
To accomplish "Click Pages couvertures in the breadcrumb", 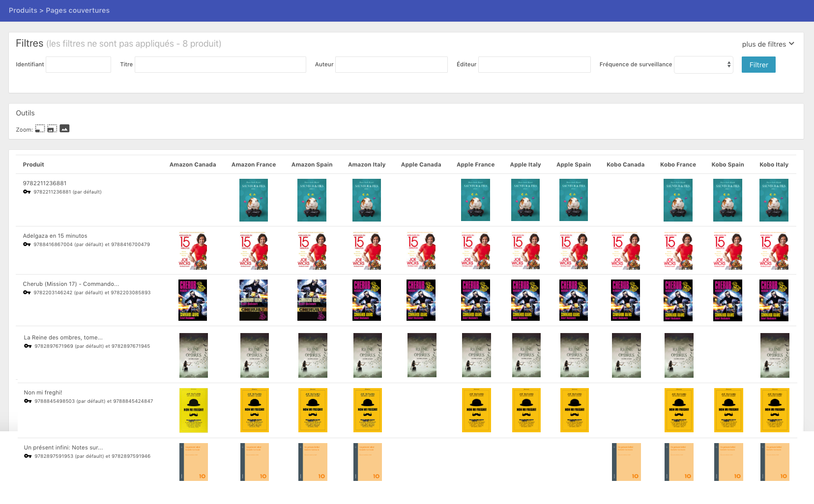I will point(78,10).
